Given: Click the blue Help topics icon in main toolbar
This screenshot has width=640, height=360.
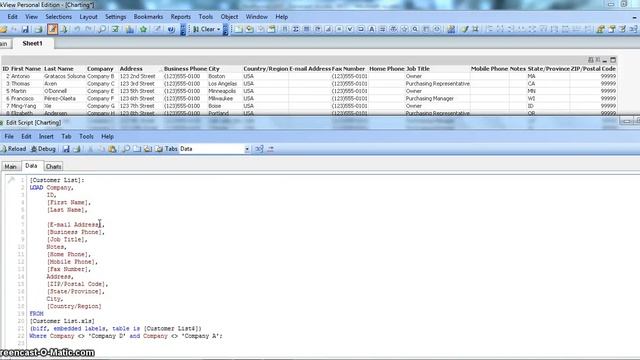Looking at the screenshot, I should (171, 29).
